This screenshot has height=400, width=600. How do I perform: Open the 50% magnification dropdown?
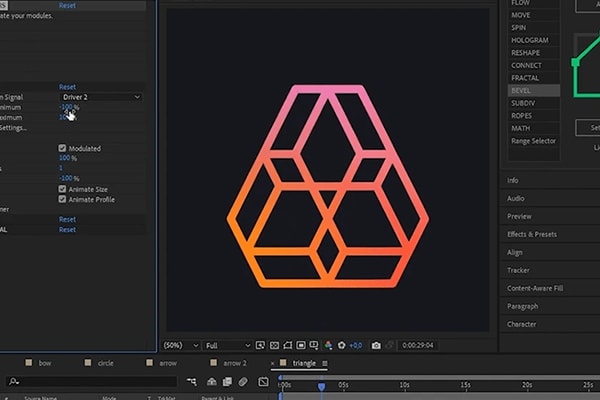(178, 345)
